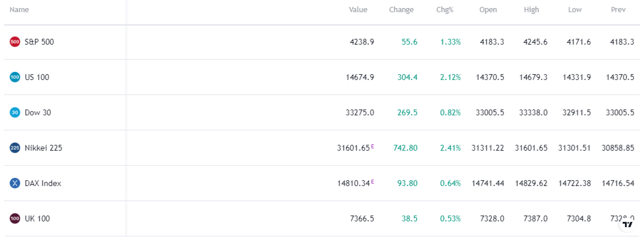Click the Dow 30 circular badge icon
The height and width of the screenshot is (248, 644).
point(15,112)
